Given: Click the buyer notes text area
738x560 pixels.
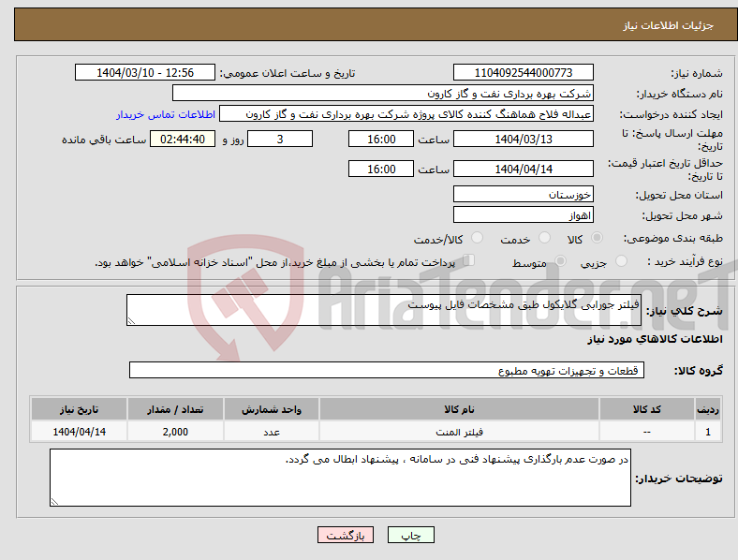Looking at the screenshot, I should [x=340, y=478].
